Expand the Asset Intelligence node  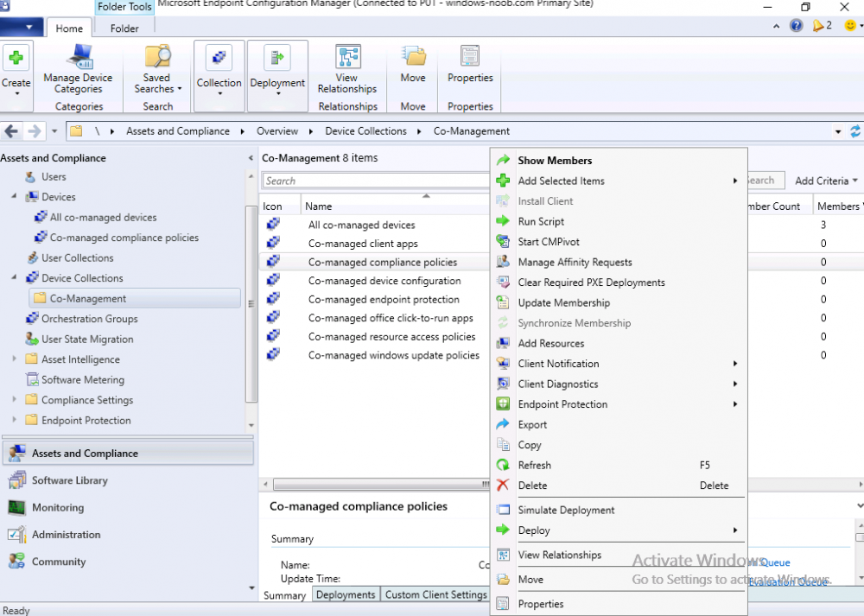tap(14, 359)
